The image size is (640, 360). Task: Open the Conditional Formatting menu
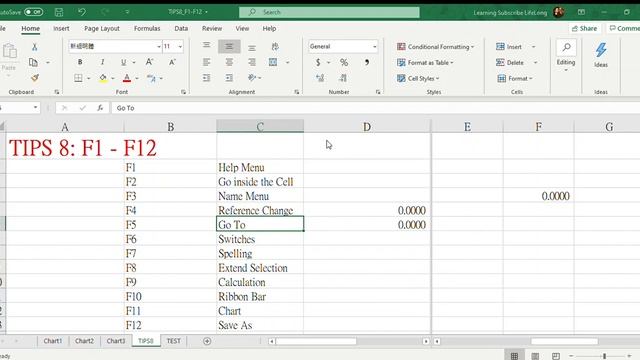click(x=435, y=47)
